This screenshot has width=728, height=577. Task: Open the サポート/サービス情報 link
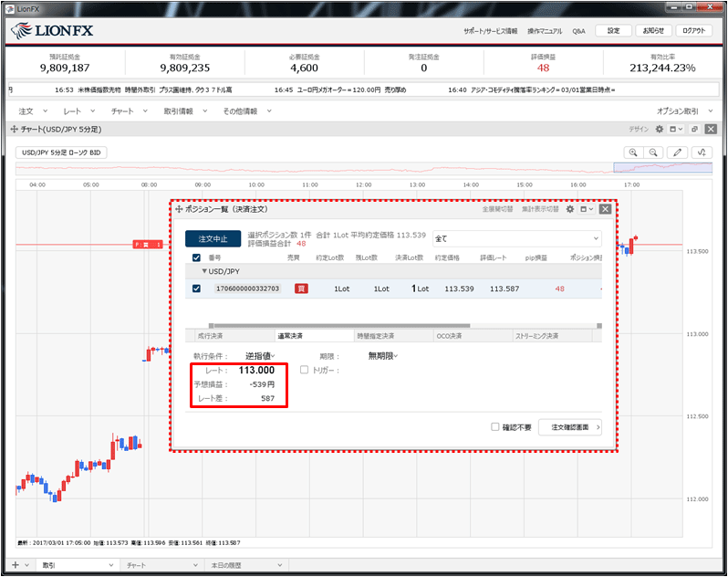(x=490, y=31)
